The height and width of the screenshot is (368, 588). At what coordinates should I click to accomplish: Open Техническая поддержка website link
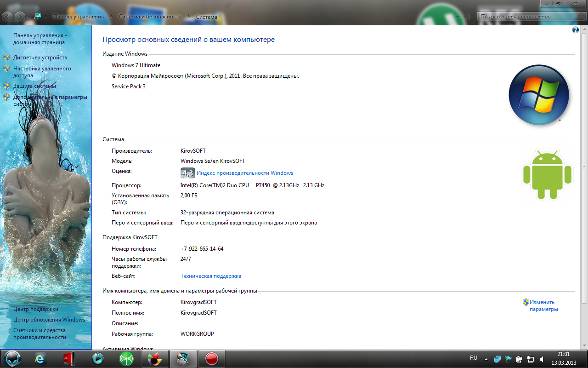[x=211, y=276]
